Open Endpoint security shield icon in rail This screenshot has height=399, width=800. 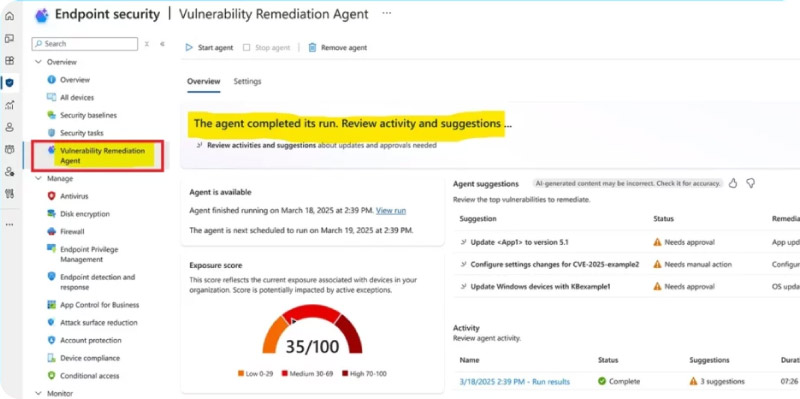click(9, 82)
